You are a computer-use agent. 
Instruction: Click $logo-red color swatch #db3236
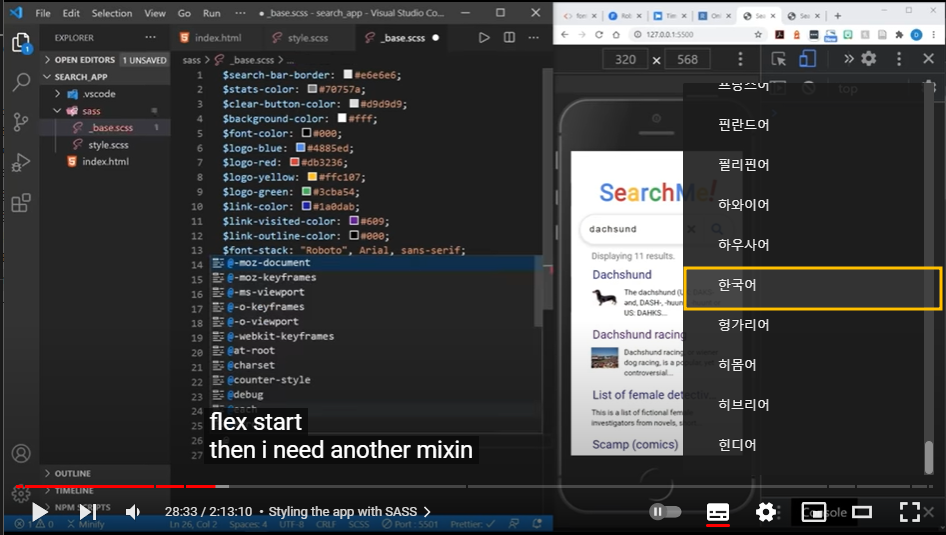(x=294, y=162)
